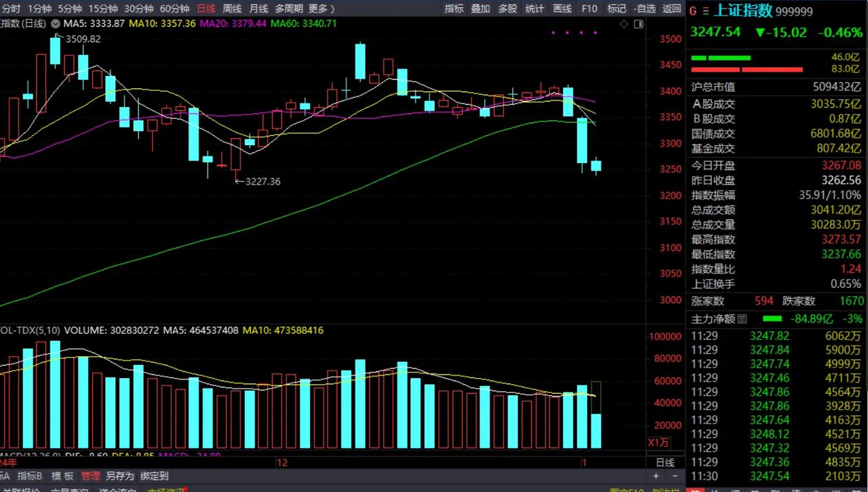868x492 pixels.
Task: Click the 标记 mark button
Action: (616, 9)
